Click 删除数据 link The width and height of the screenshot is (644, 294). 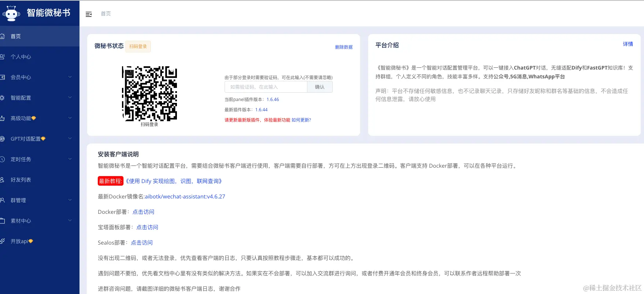click(x=344, y=47)
